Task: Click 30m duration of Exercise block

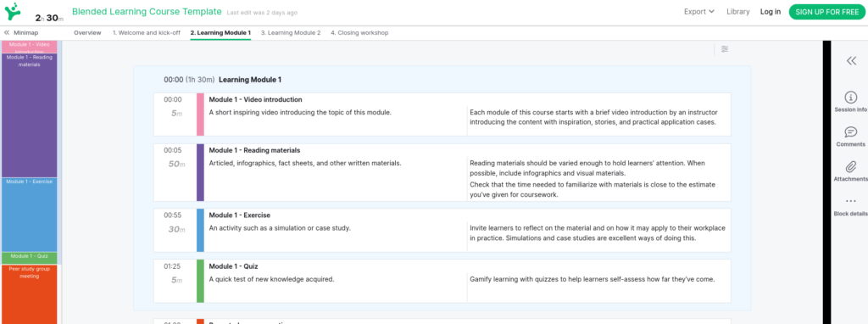Action: click(176, 229)
